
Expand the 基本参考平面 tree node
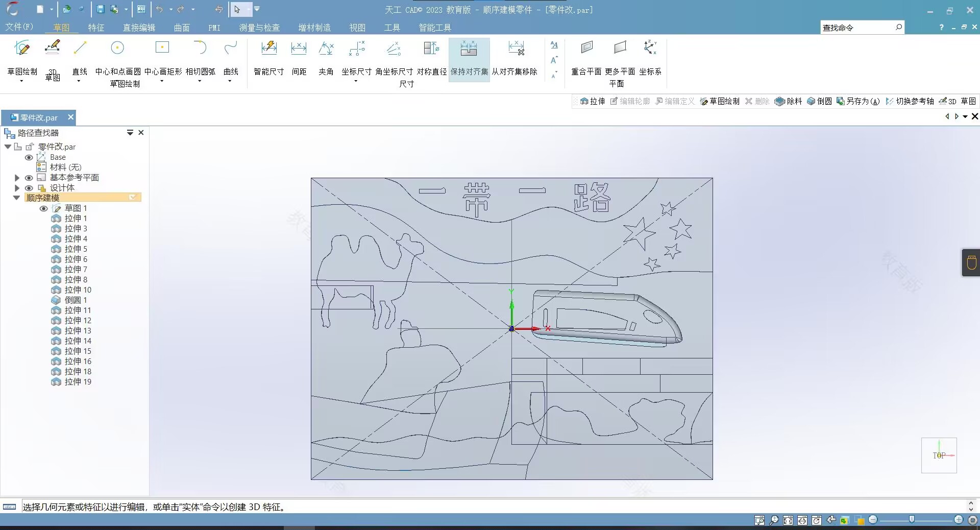(17, 178)
